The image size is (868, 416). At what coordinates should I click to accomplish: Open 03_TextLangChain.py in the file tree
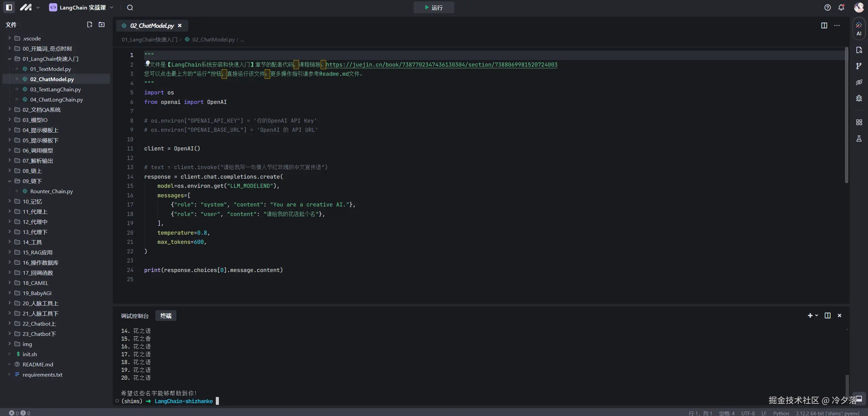(x=55, y=89)
